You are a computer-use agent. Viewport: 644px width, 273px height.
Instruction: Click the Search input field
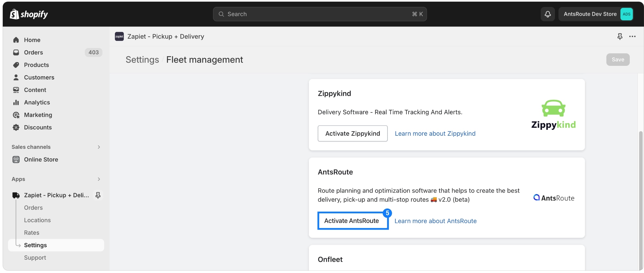pos(320,14)
